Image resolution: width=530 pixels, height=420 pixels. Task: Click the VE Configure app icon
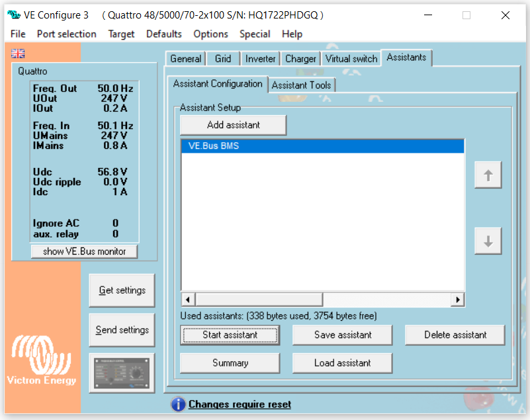[14, 15]
